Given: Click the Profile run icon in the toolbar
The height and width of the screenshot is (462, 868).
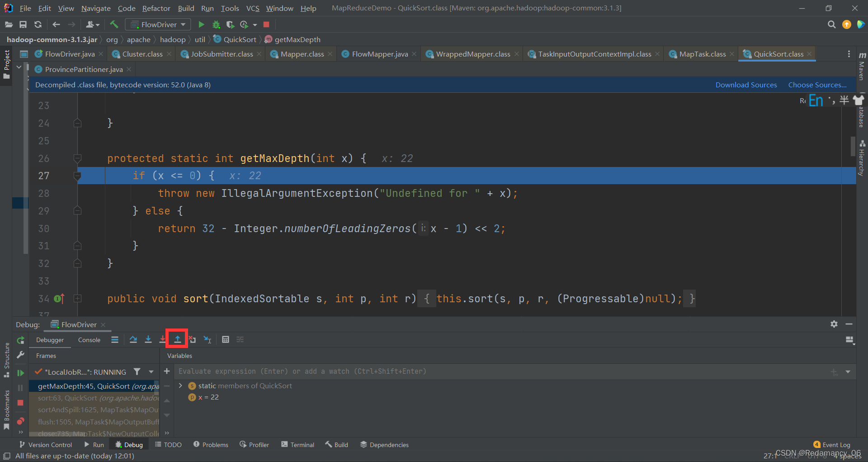Looking at the screenshot, I should [x=244, y=24].
